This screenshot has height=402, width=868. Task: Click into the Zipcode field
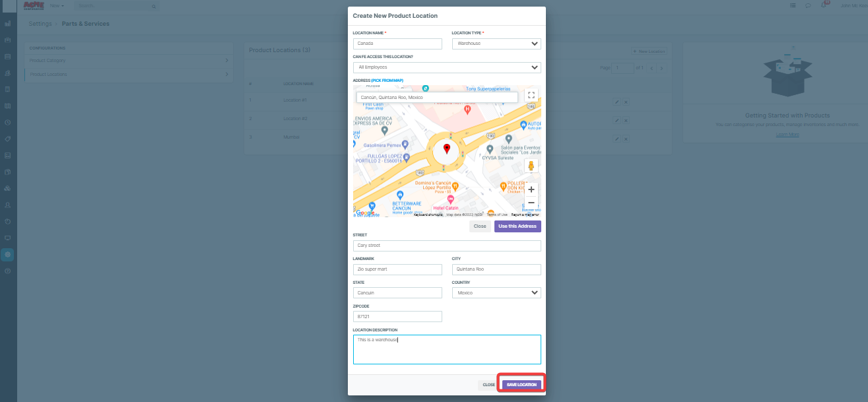pyautogui.click(x=397, y=316)
